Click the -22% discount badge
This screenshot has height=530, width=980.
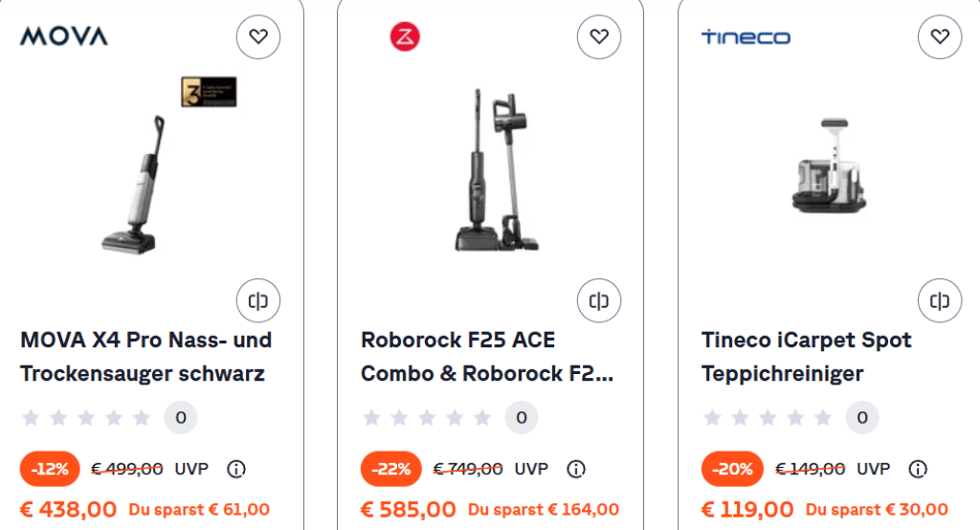coord(390,469)
